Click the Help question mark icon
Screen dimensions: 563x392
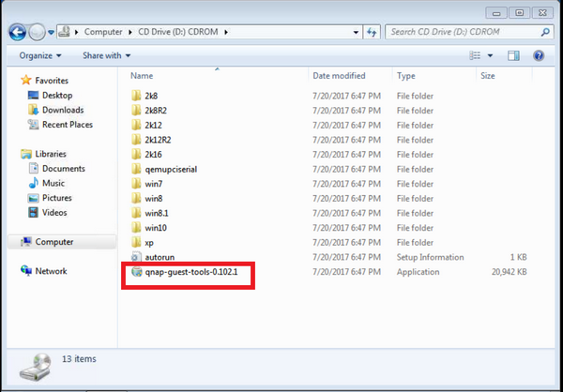pos(539,55)
